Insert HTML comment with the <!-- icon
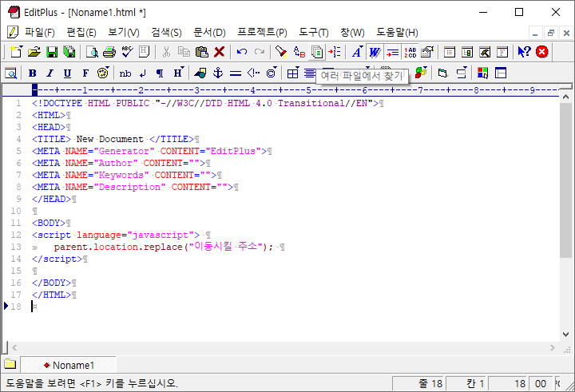 pyautogui.click(x=253, y=73)
